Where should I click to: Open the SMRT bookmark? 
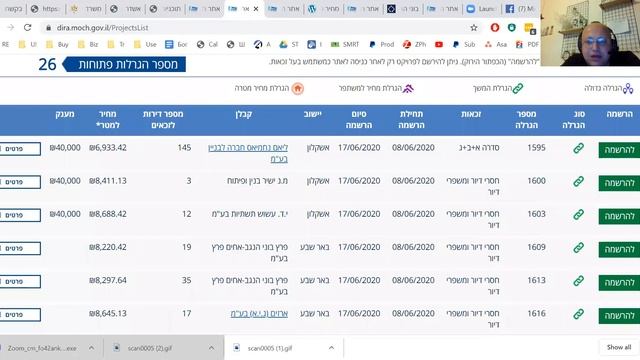[345, 44]
